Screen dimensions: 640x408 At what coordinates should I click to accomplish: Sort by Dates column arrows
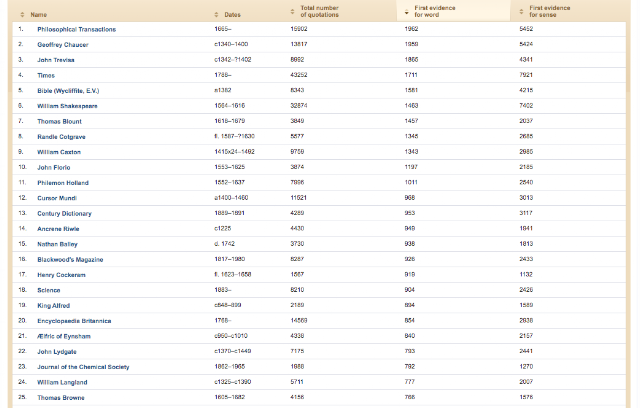click(x=216, y=15)
